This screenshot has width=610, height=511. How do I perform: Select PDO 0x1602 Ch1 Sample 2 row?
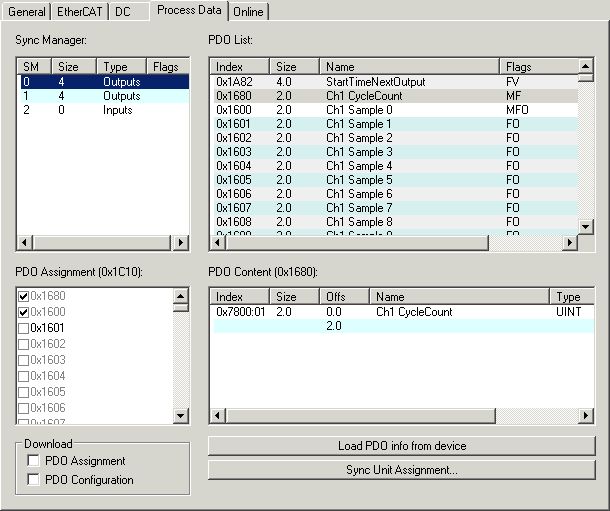pos(396,138)
